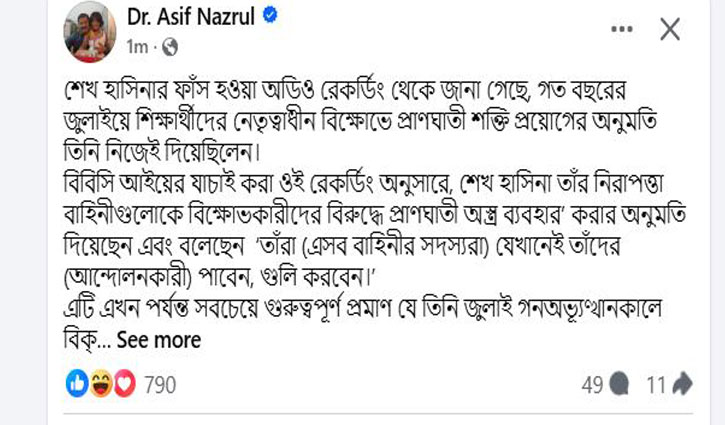
Task: Click the blue Like reaction icon
Action: (77, 382)
